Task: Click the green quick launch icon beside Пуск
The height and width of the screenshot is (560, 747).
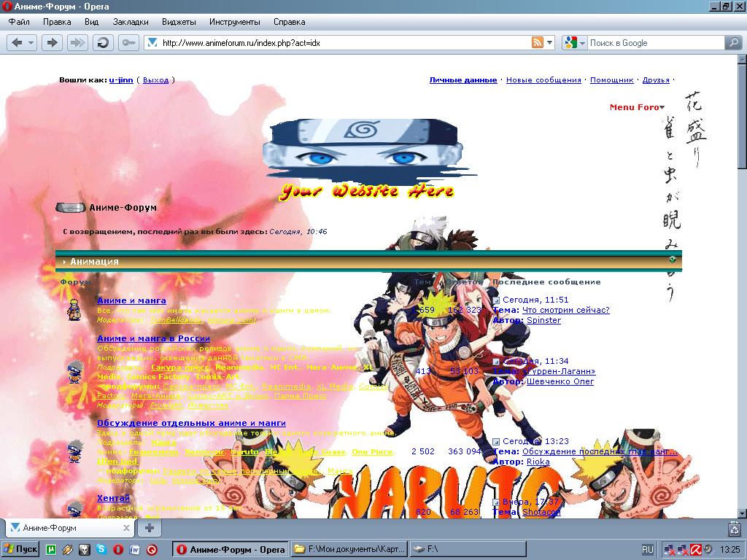Action: tap(50, 550)
